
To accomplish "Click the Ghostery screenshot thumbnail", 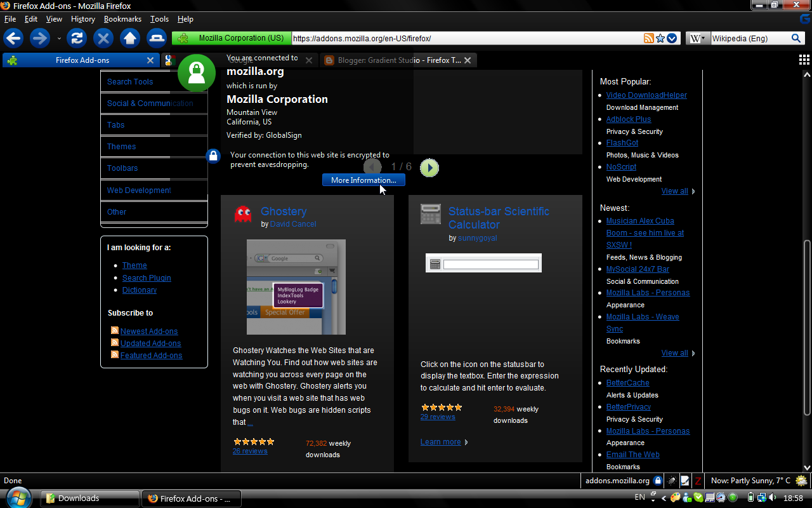I will pyautogui.click(x=296, y=287).
